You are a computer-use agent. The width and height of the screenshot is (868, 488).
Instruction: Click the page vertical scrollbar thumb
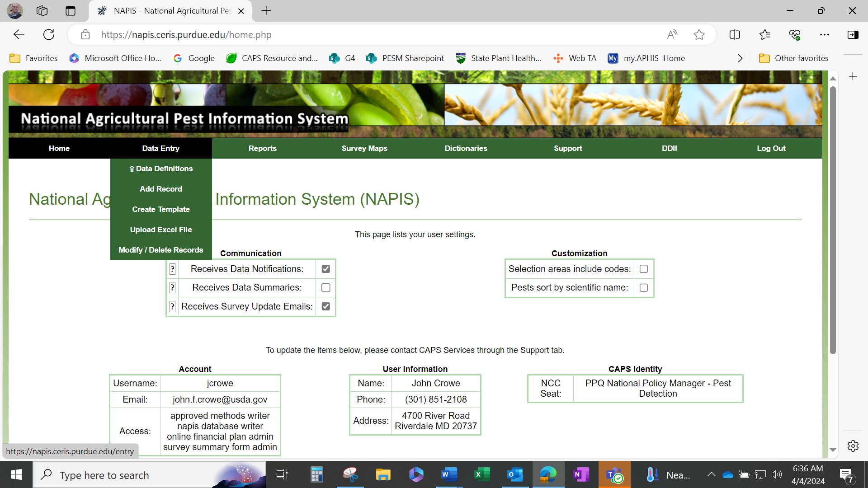(x=833, y=219)
